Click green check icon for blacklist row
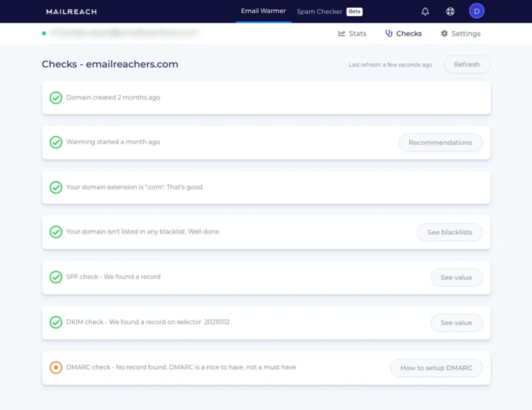This screenshot has width=532, height=410. tap(56, 232)
